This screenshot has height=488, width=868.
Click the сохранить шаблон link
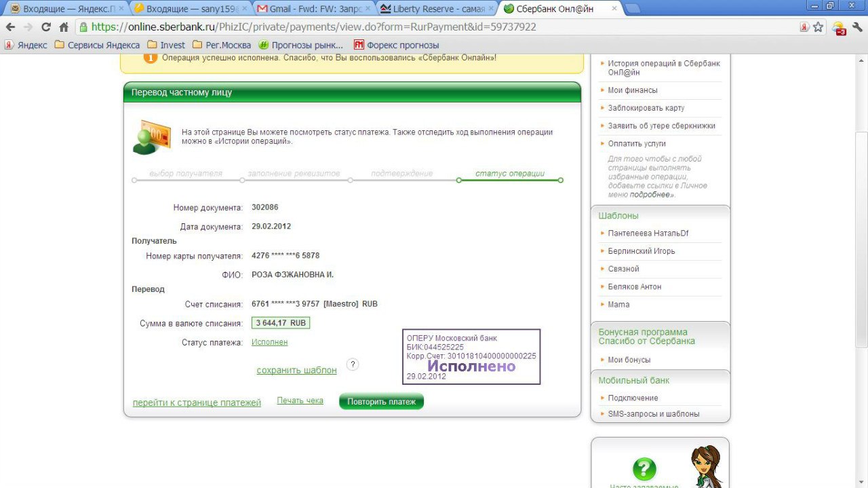point(296,370)
